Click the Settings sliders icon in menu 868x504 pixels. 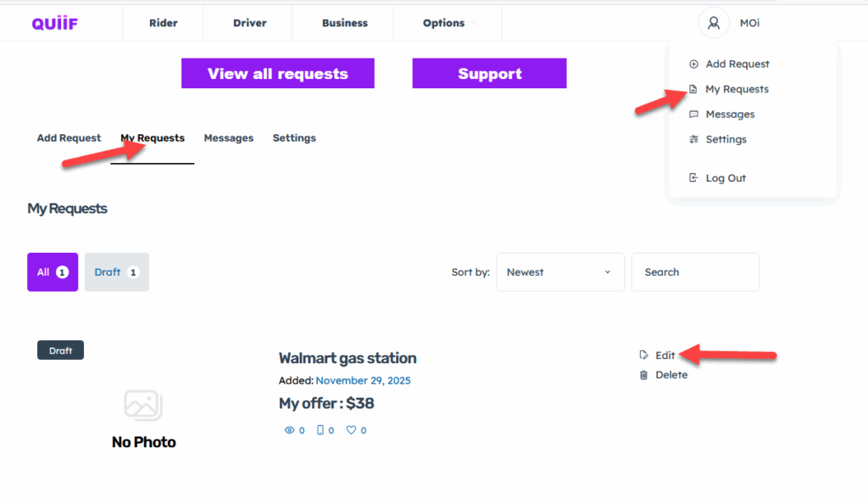click(x=693, y=139)
